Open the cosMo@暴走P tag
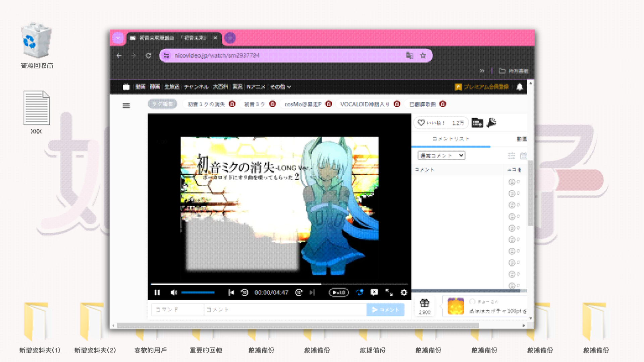Screen dimensions: 644x362 point(303,104)
